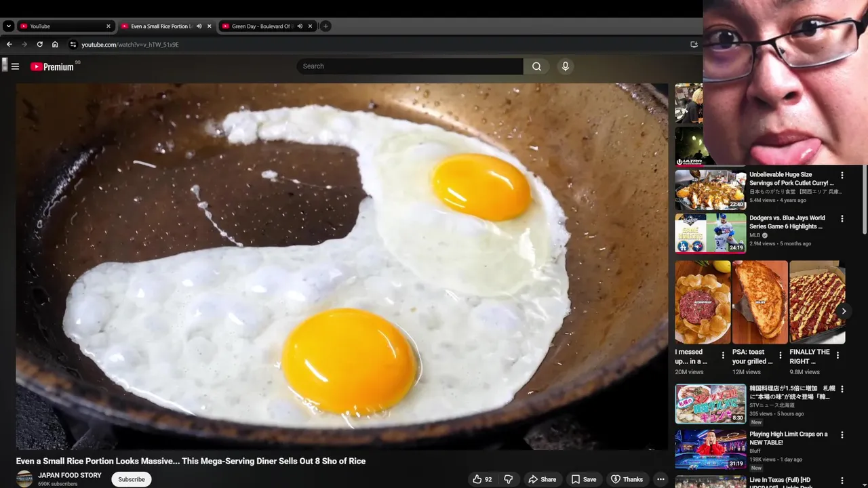The image size is (868, 488).
Task: Open the tab search dropdown arrow
Action: (8, 26)
